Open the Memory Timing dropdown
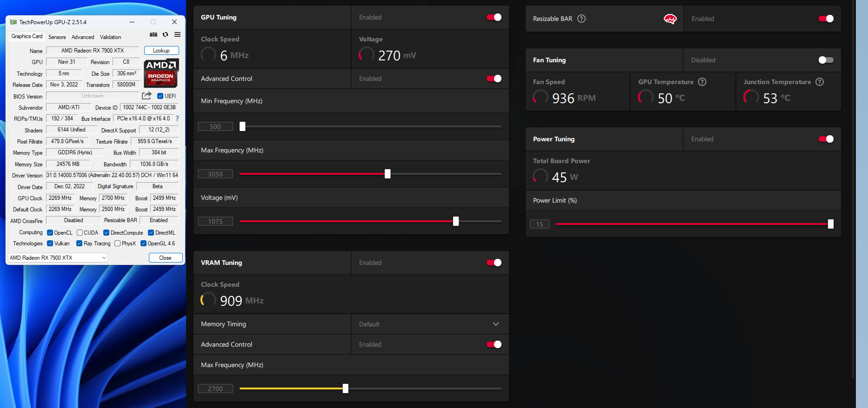The image size is (868, 408). pyautogui.click(x=430, y=324)
